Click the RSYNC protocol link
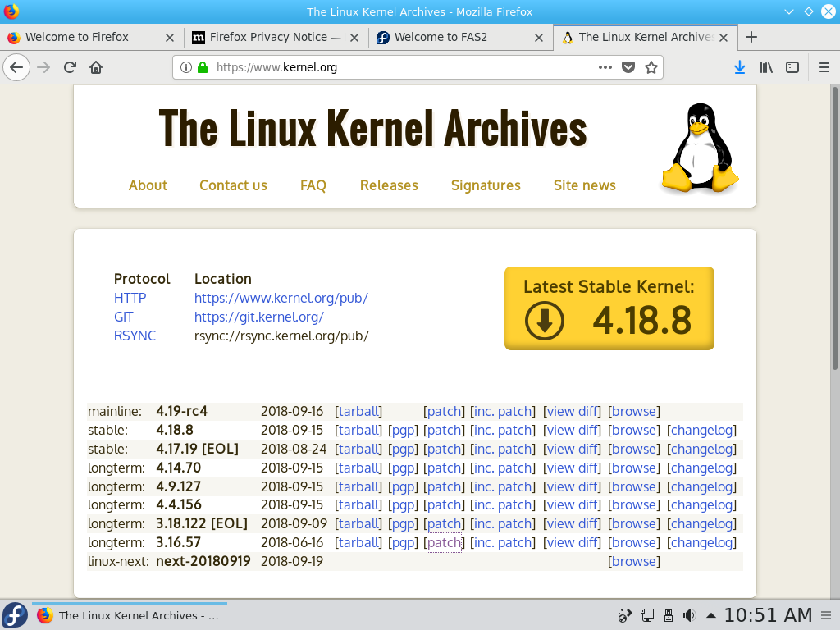The height and width of the screenshot is (630, 840). (135, 336)
